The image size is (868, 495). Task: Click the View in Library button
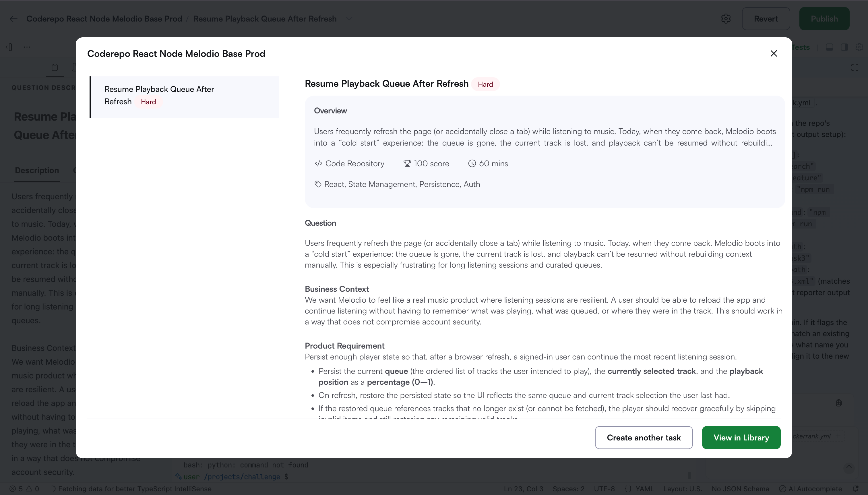(x=741, y=438)
